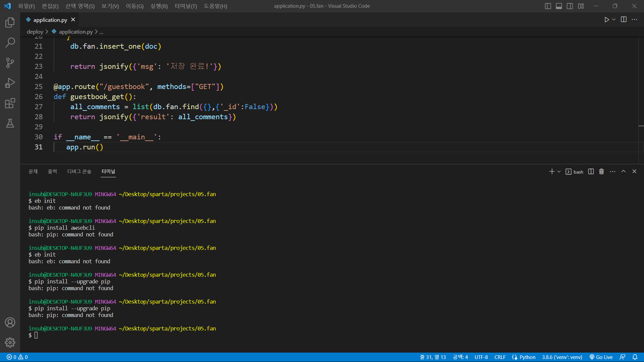Viewport: 644px width, 362px height.
Task: Toggle the secondary side bar layout button
Action: [570, 6]
